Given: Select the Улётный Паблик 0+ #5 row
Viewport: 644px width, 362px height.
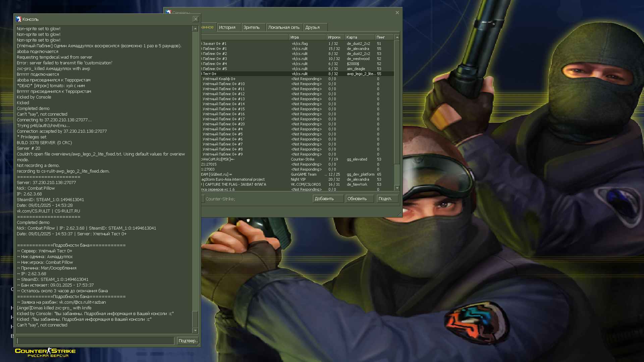Looking at the screenshot, I should click(298, 134).
